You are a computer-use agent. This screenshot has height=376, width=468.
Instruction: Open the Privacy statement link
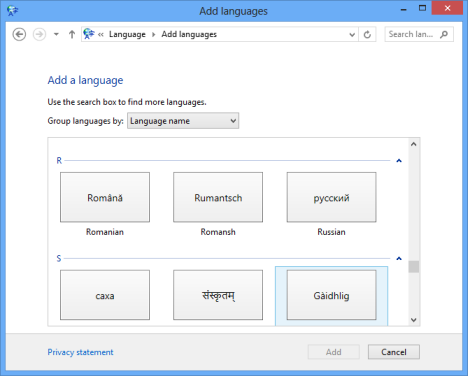tap(80, 352)
